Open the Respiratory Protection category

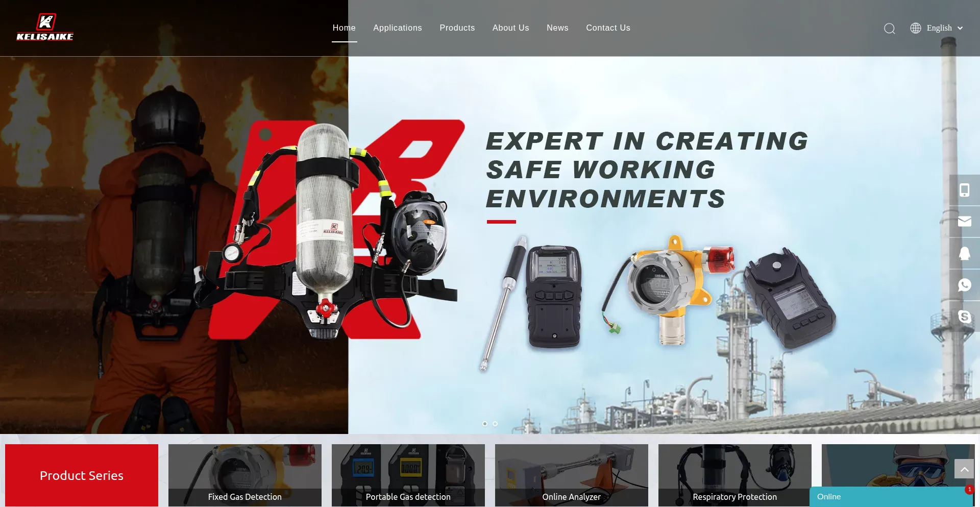(x=735, y=475)
